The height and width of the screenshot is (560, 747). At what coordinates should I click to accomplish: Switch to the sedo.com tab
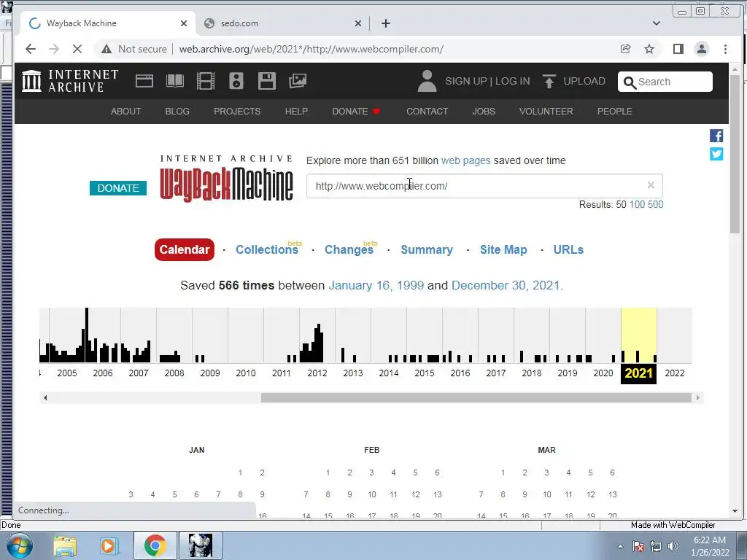pos(281,23)
